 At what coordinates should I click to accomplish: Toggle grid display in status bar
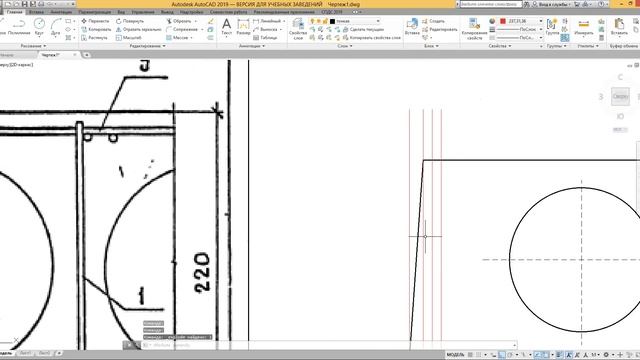(x=470, y=355)
